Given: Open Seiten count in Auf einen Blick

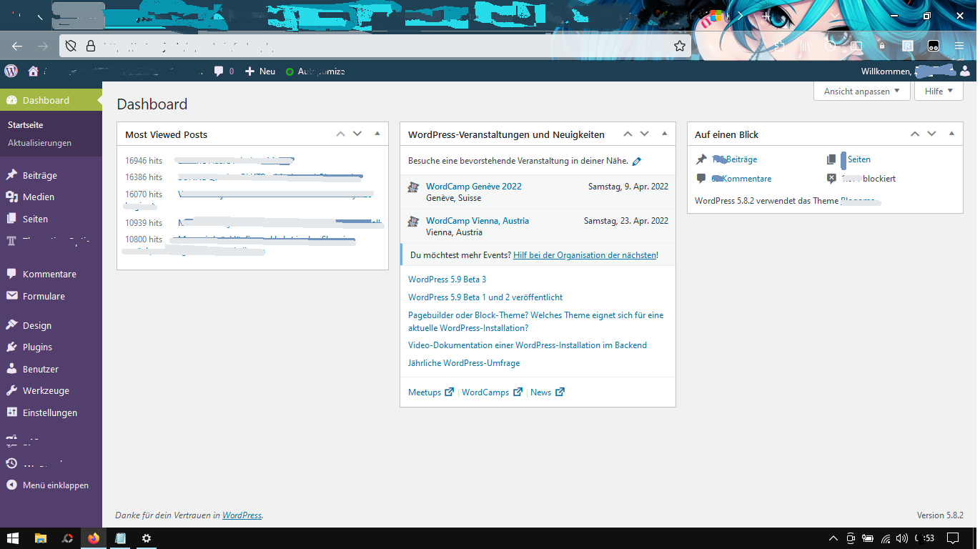Looking at the screenshot, I should pos(856,159).
